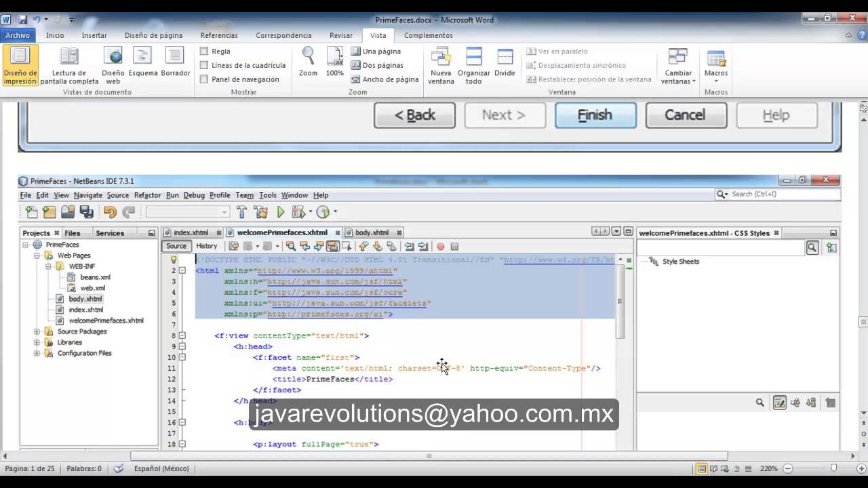Open Cambiar ventanas dropdown
The image size is (868, 488).
pyautogui.click(x=678, y=66)
